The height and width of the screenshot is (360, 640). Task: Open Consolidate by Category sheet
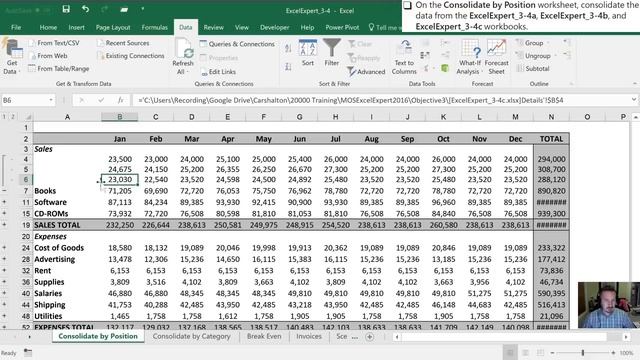(191, 336)
